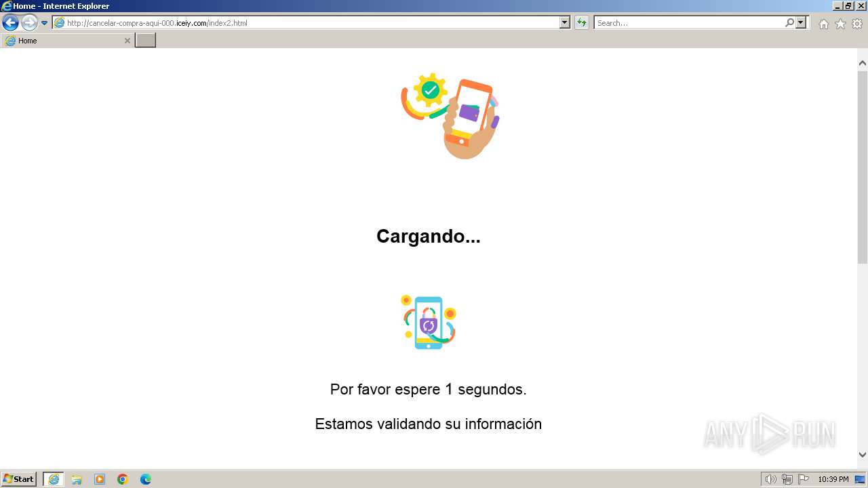This screenshot has width=868, height=488.
Task: Click the Cargando... heading
Action: click(x=429, y=236)
